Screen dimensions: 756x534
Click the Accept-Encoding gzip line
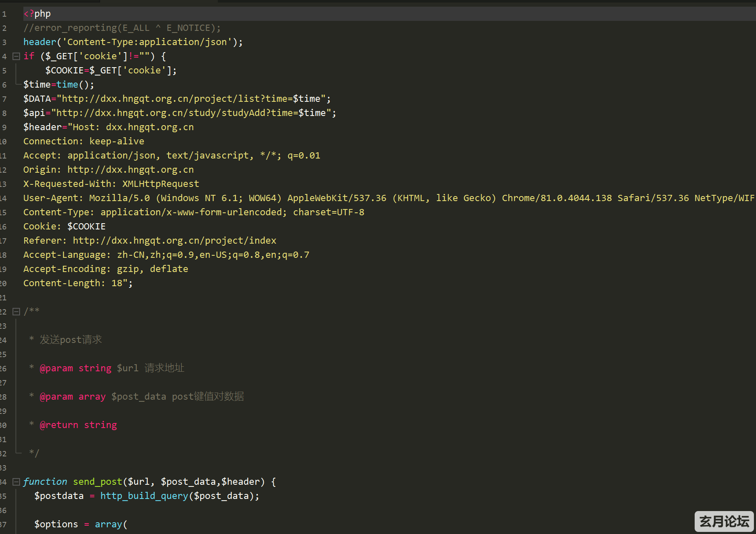coord(106,269)
